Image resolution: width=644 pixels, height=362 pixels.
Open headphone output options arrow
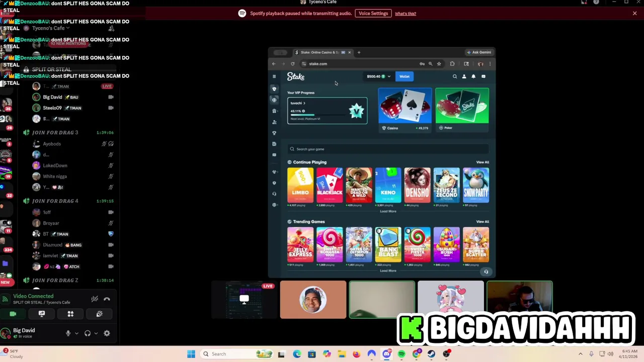[96, 333]
